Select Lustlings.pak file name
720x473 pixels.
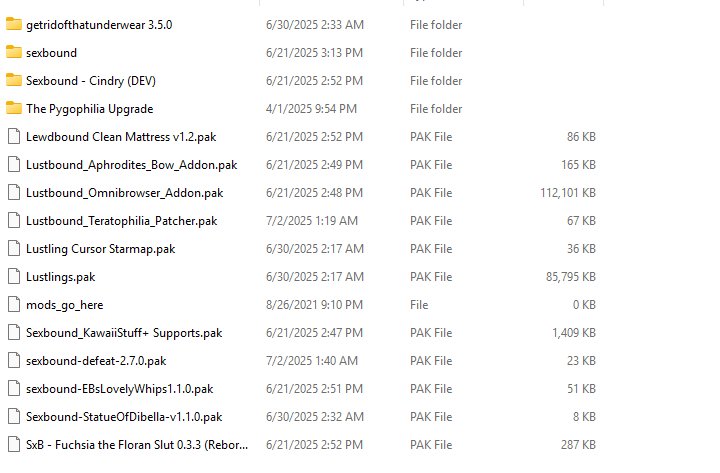(61, 277)
